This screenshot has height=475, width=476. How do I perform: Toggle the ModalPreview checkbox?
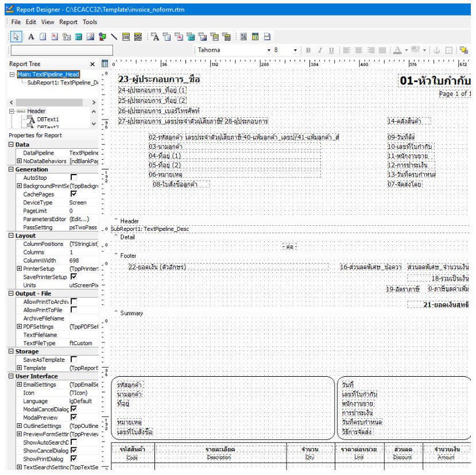click(x=73, y=417)
